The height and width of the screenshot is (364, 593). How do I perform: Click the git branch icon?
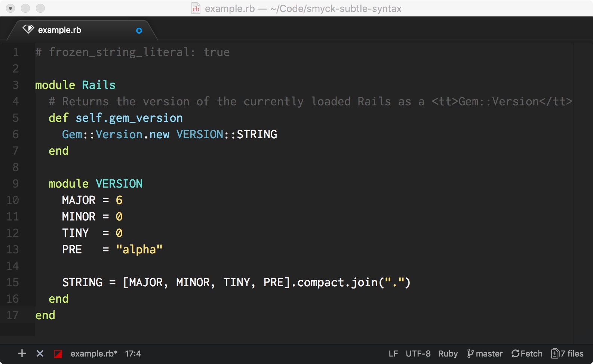click(470, 354)
